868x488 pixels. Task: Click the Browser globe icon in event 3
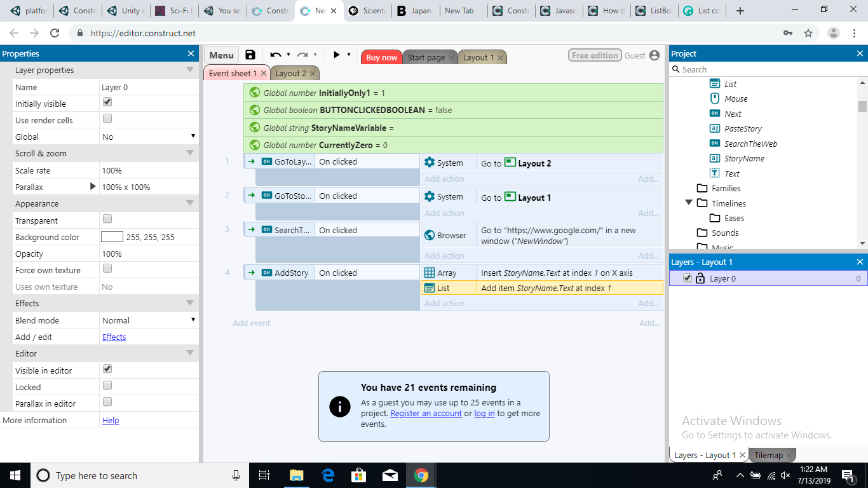tap(430, 235)
